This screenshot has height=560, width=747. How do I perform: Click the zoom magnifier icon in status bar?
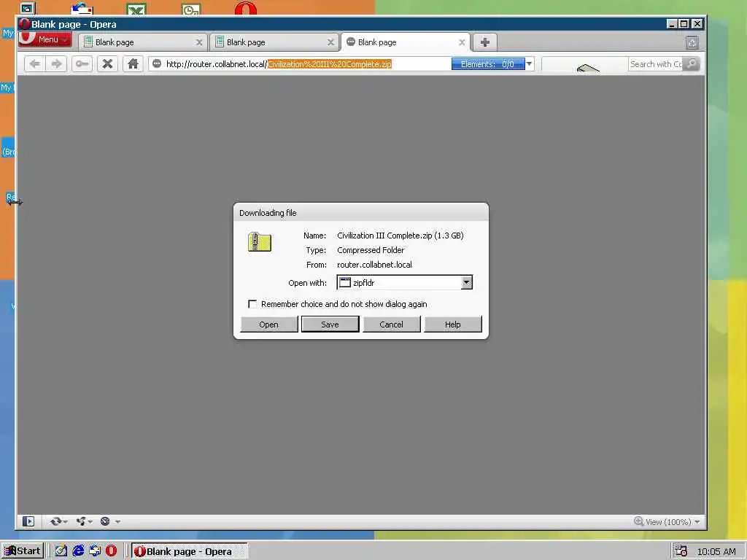pos(638,521)
